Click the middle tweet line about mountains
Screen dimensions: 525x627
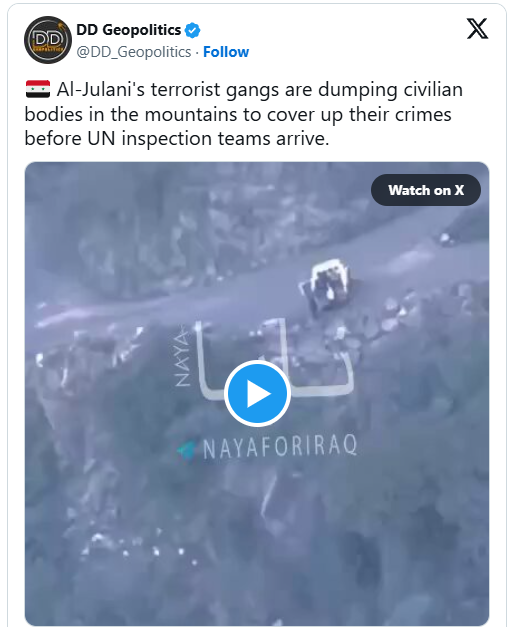238,114
